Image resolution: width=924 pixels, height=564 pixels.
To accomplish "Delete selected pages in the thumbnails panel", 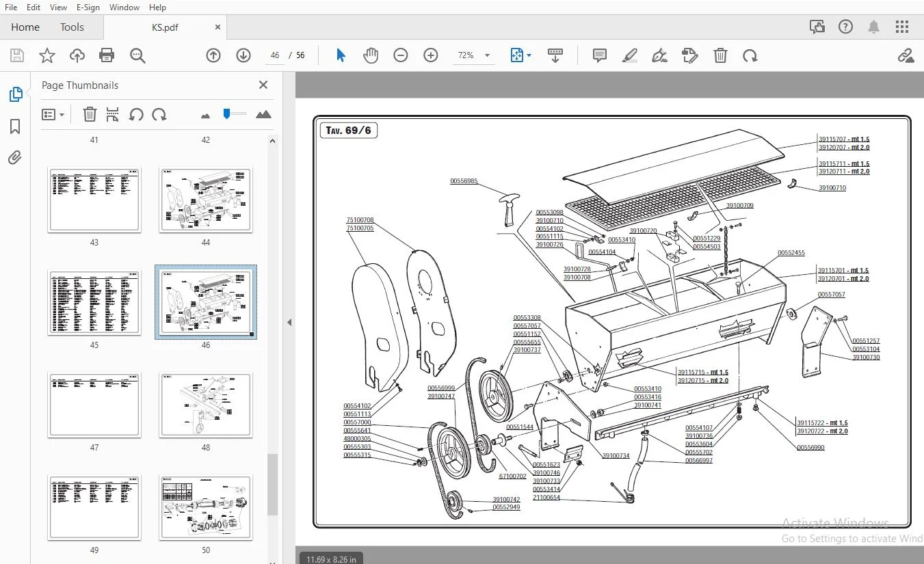I will pyautogui.click(x=90, y=114).
